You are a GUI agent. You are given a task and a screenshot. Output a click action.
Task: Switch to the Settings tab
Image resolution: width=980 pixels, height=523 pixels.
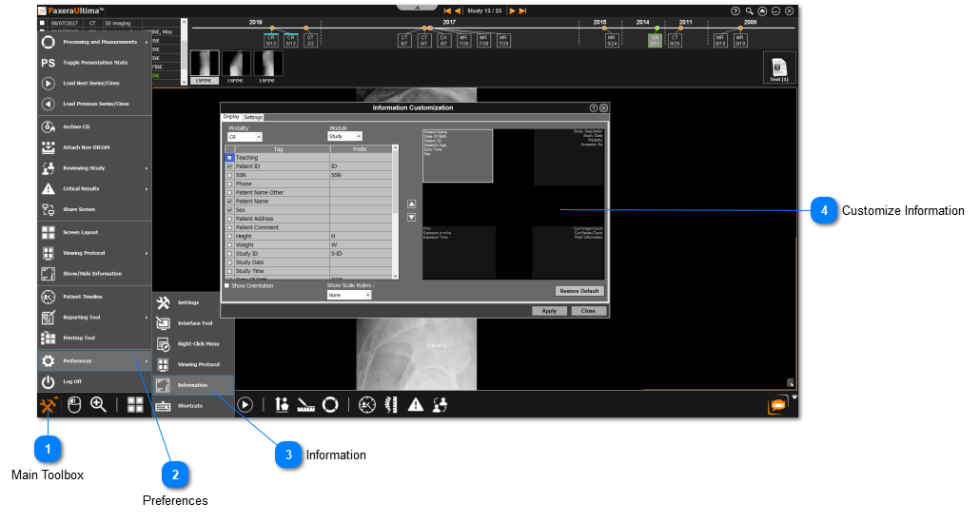point(253,117)
